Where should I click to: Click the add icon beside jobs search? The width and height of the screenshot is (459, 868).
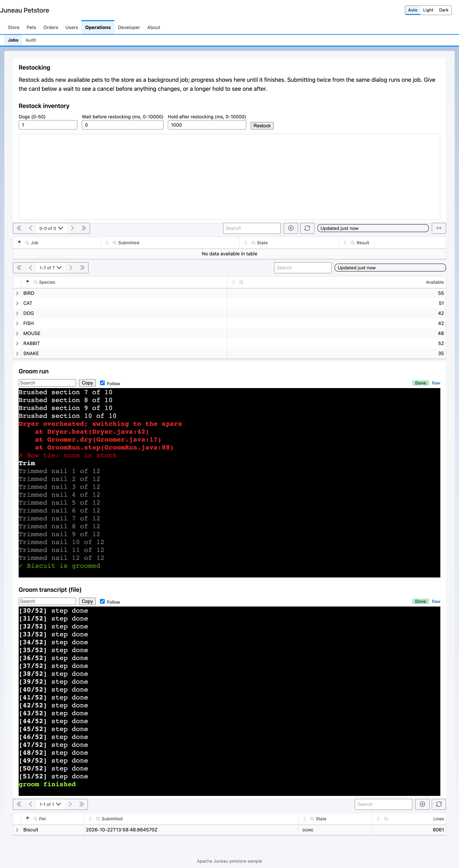click(x=291, y=228)
